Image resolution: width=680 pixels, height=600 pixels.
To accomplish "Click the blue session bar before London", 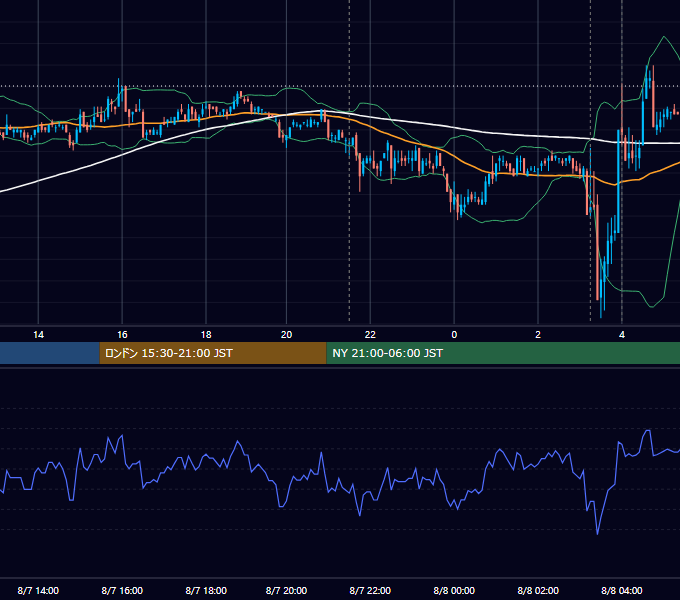I will pyautogui.click(x=50, y=353).
